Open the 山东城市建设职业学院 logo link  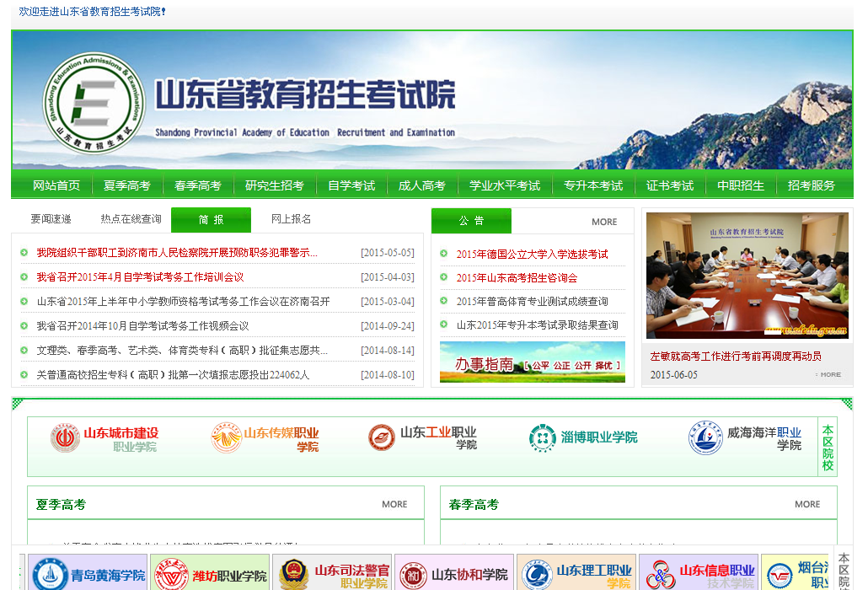pyautogui.click(x=104, y=439)
